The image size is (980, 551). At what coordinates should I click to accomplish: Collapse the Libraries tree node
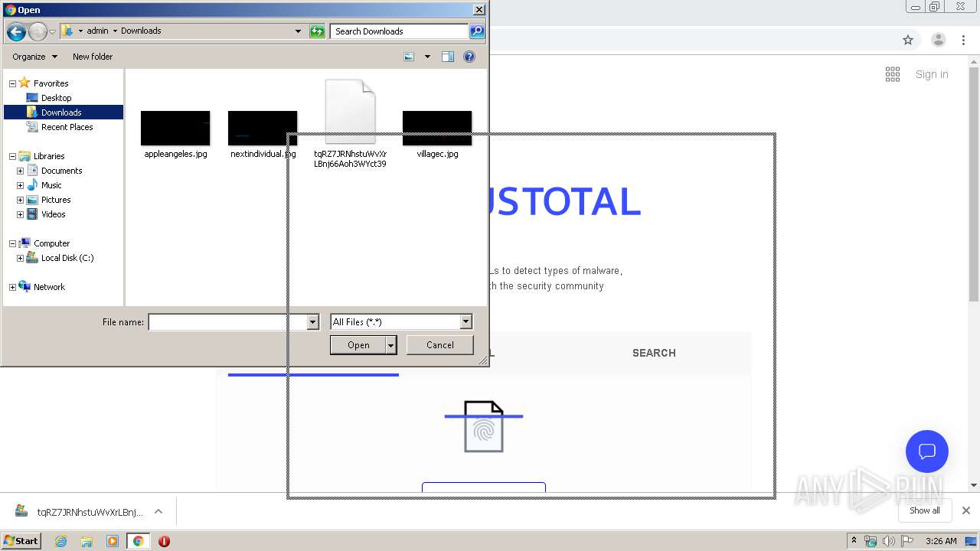[12, 156]
